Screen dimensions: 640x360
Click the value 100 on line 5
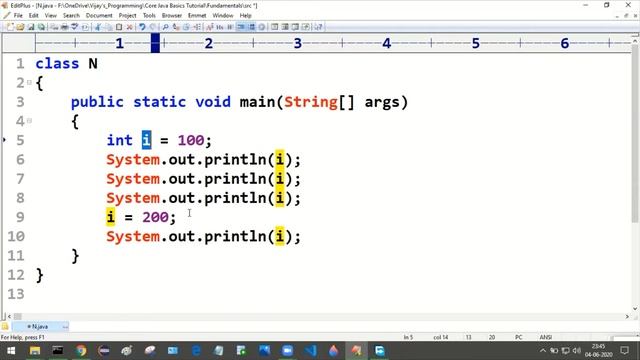191,140
